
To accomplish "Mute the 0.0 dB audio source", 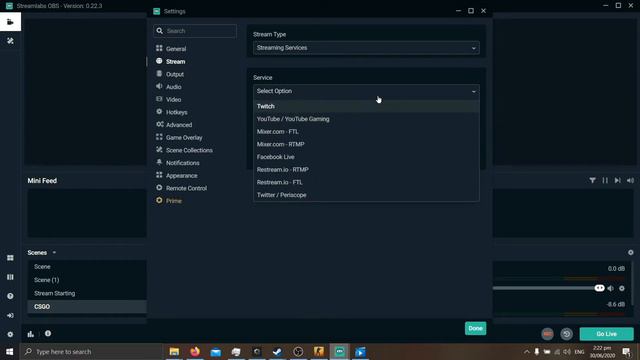I will [x=611, y=288].
